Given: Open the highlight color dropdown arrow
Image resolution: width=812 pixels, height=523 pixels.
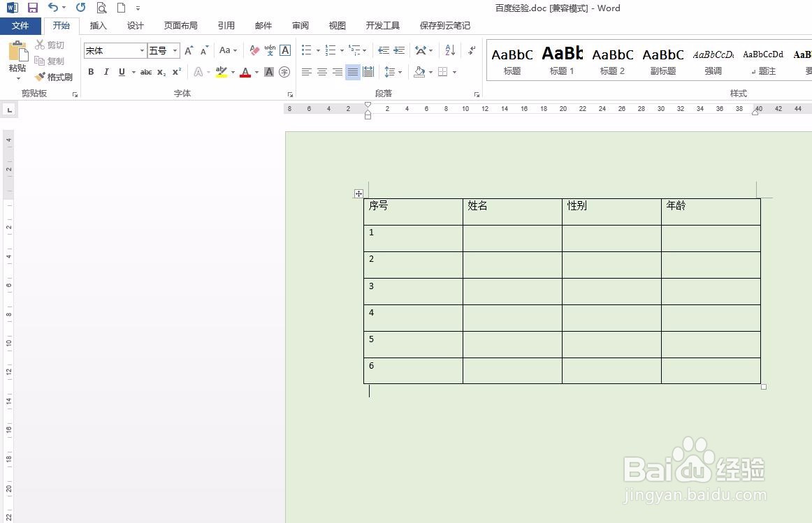Looking at the screenshot, I should tap(233, 72).
